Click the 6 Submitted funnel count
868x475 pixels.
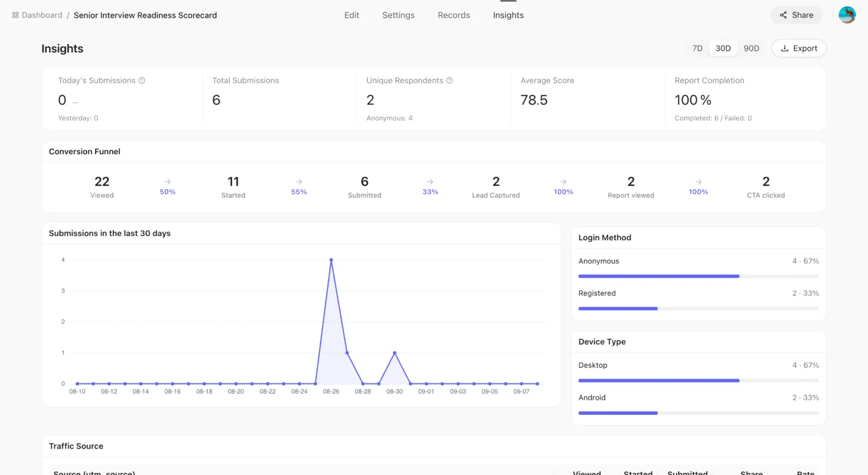click(x=365, y=182)
